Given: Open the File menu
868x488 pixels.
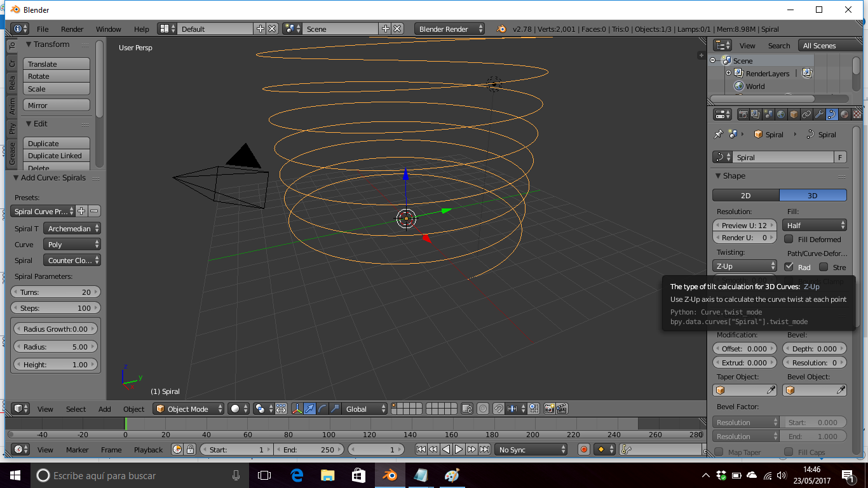Looking at the screenshot, I should pos(43,29).
